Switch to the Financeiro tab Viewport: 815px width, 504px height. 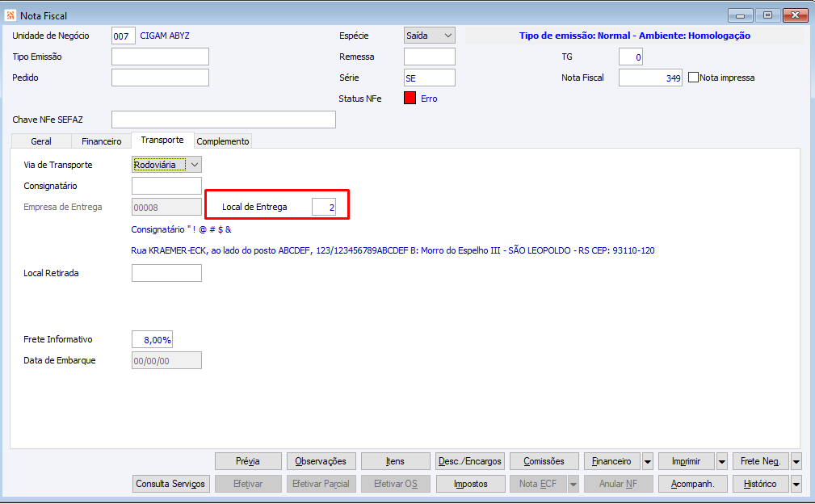101,141
